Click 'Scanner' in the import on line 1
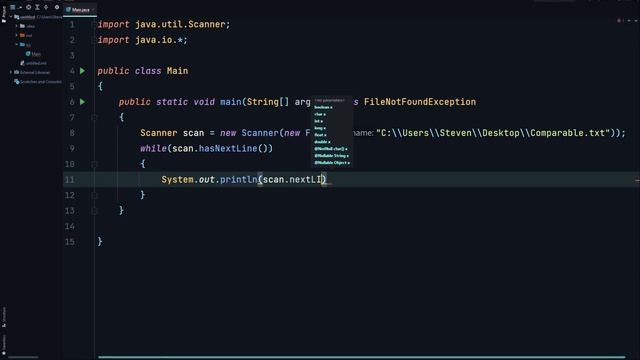Viewport: 640px width, 360px height. [207, 24]
